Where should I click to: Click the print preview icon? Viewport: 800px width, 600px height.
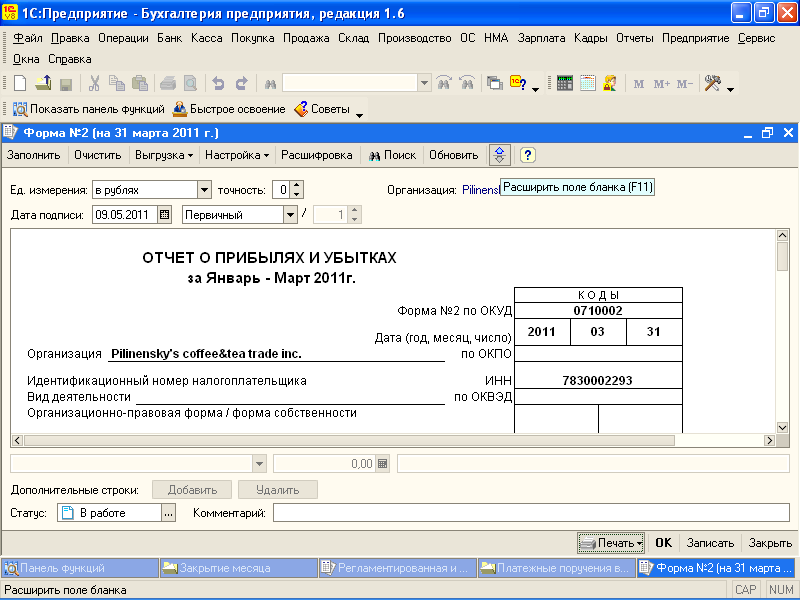[x=190, y=83]
